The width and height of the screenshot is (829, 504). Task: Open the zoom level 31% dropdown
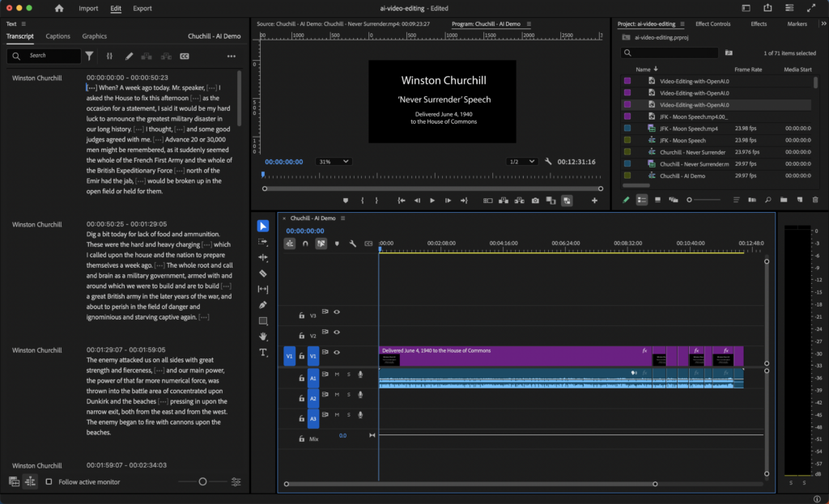point(333,162)
